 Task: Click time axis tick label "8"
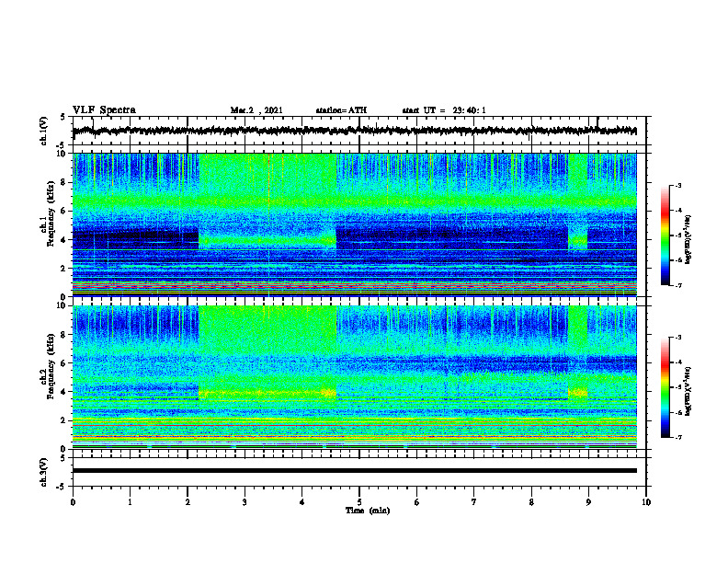[x=531, y=502]
